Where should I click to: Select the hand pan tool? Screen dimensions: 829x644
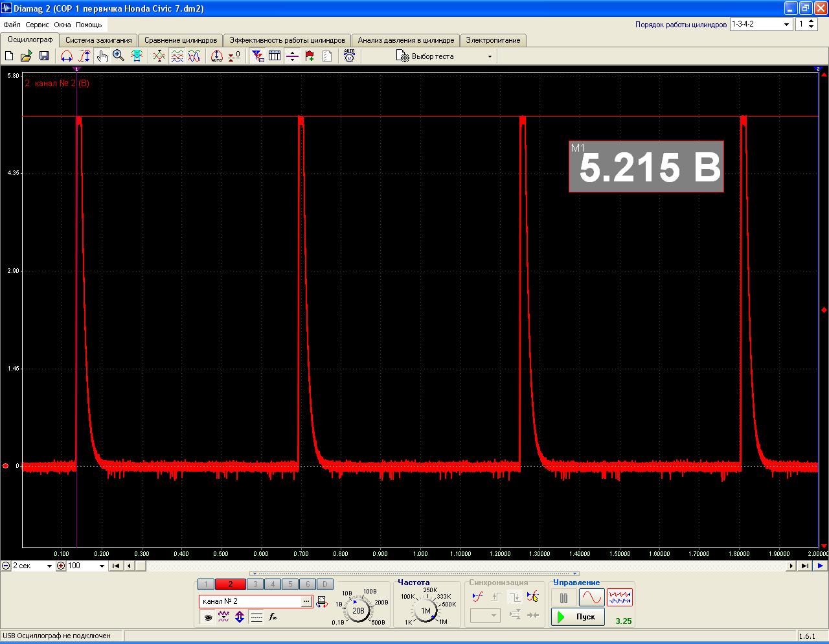click(102, 56)
